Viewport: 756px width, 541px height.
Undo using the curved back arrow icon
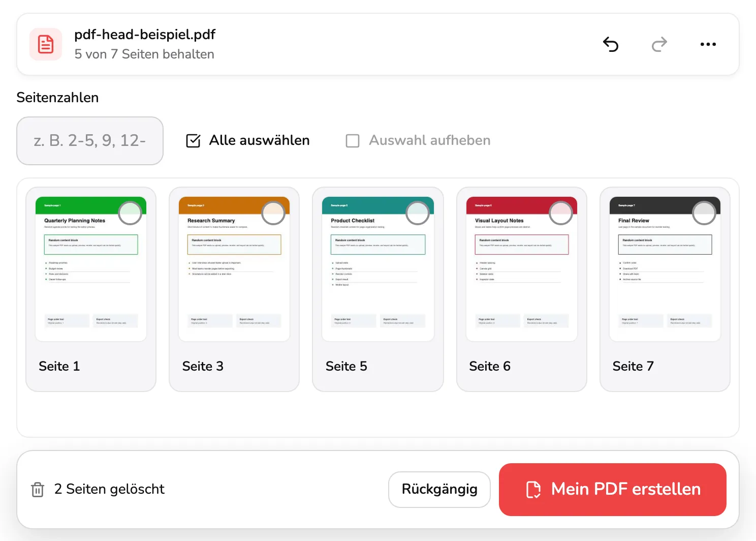(x=611, y=44)
